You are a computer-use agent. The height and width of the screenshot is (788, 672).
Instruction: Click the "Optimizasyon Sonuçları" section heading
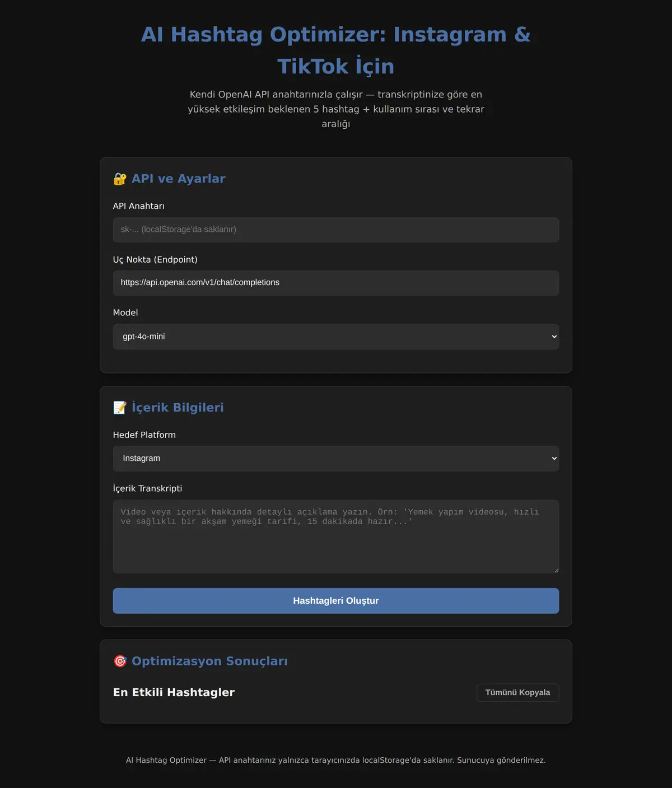209,661
